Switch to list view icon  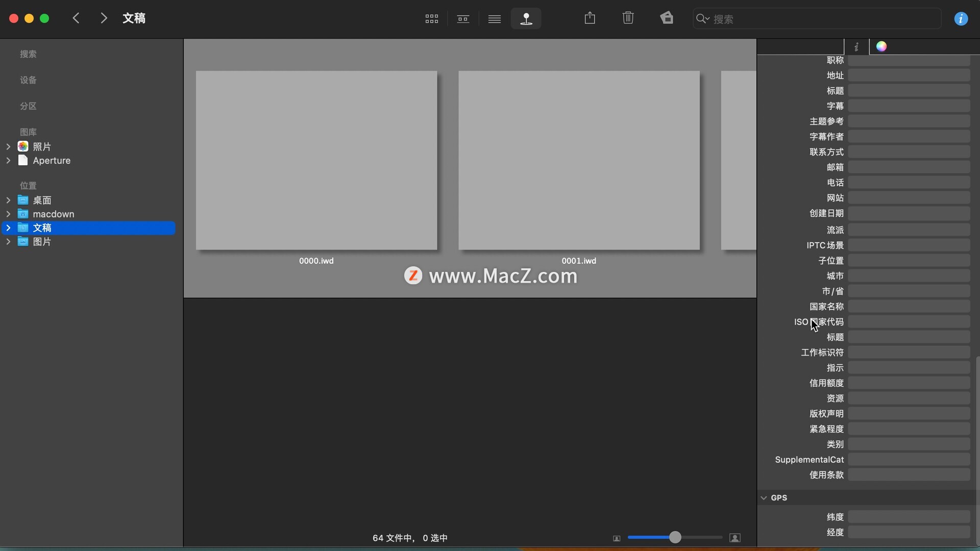tap(494, 19)
